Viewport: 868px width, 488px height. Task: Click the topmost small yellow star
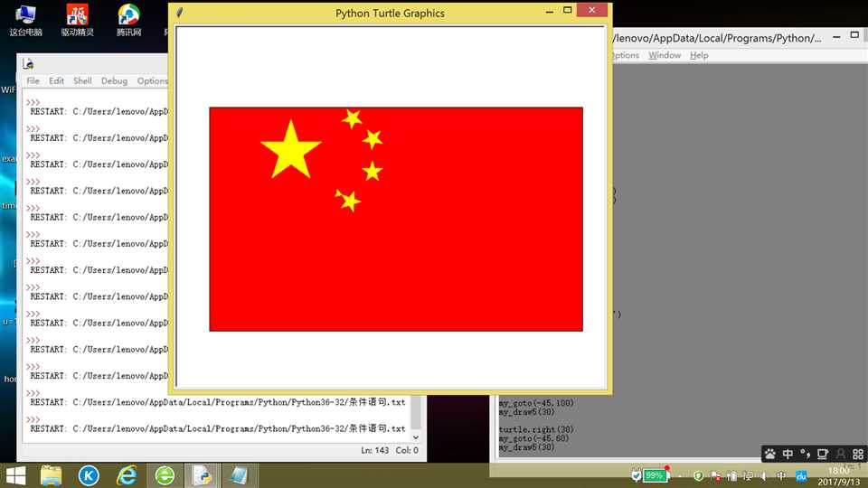(x=352, y=117)
